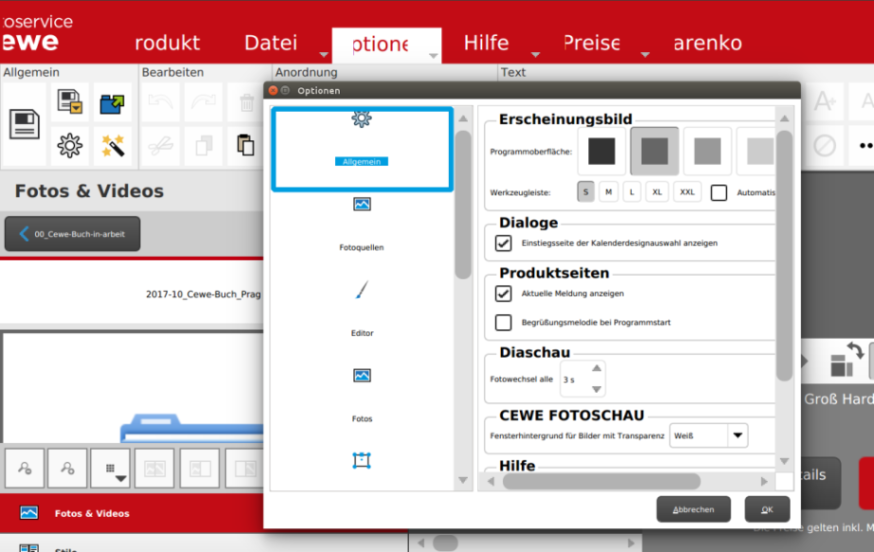Click the settings pane horizontal scrollbar
The image size is (874, 552).
601,481
